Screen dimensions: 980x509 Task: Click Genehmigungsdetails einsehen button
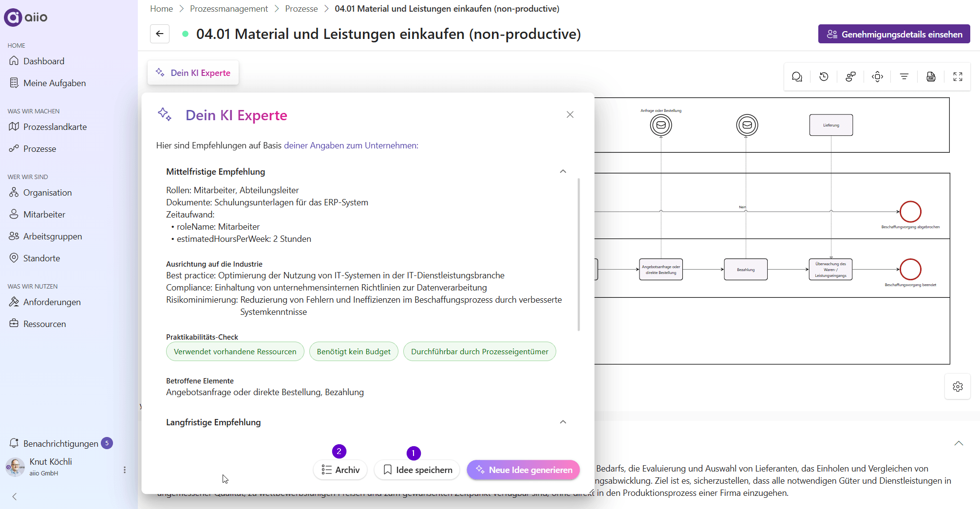(x=894, y=34)
